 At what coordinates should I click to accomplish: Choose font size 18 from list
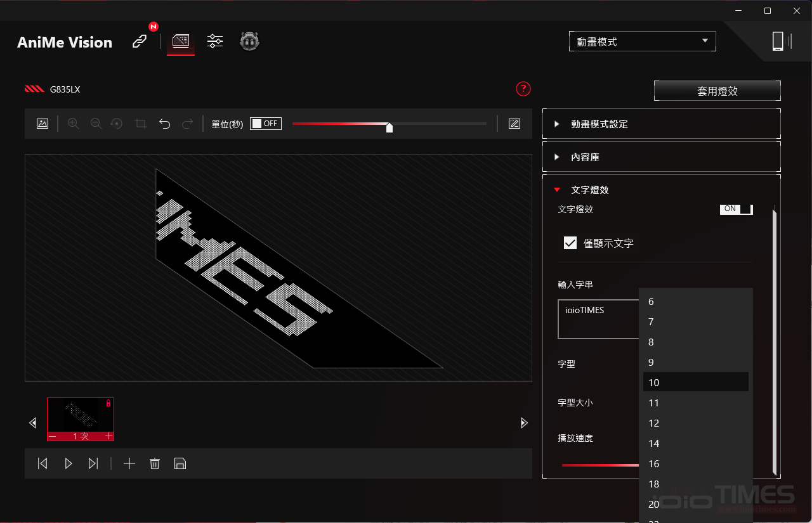[696, 484]
